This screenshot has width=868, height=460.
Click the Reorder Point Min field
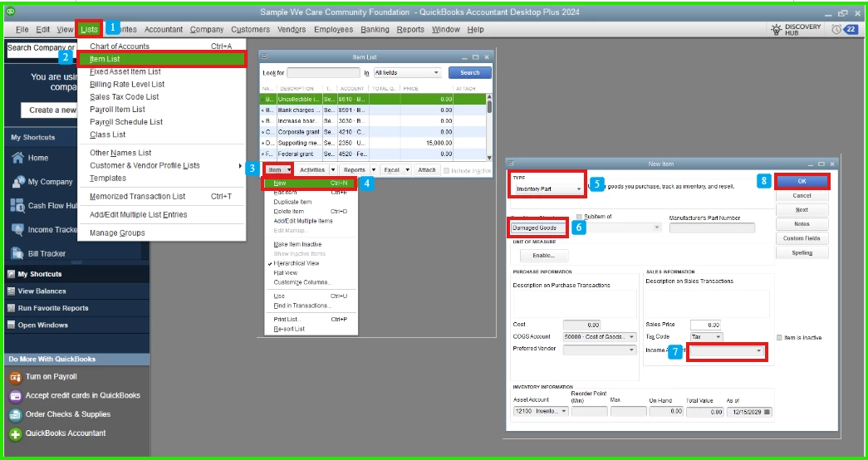pyautogui.click(x=590, y=412)
